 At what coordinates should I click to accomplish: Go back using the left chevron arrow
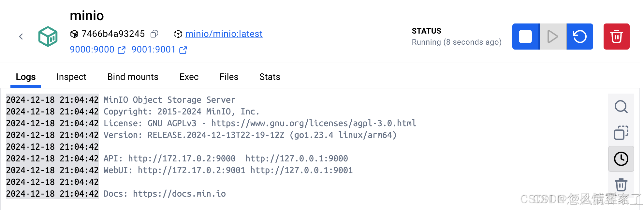pyautogui.click(x=21, y=37)
